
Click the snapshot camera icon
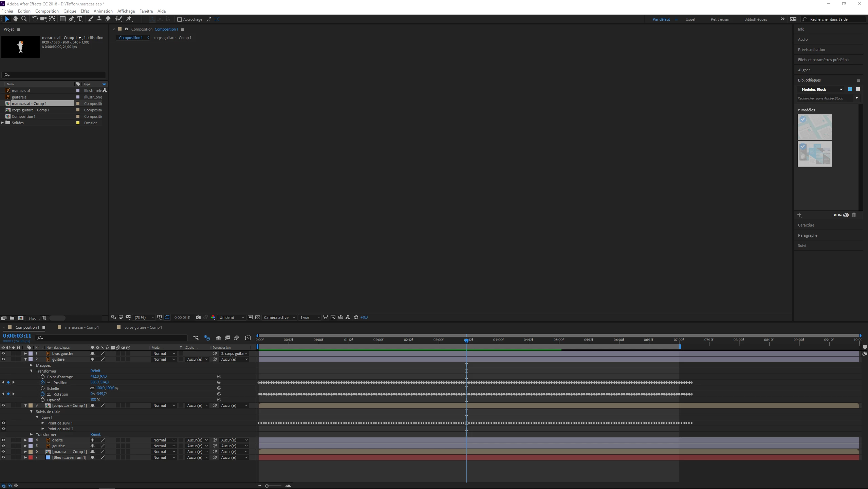(x=198, y=318)
